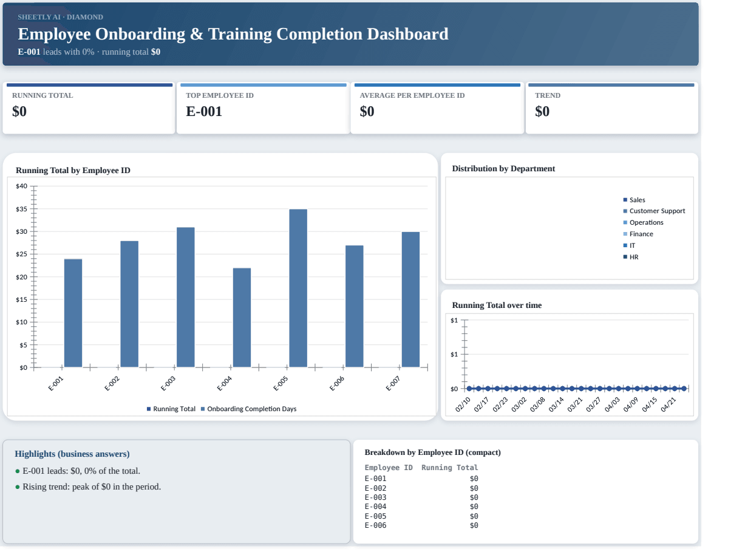Open the TOP EMPLOYEE ID summary card
Image resolution: width=745 pixels, height=560 pixels.
coord(263,108)
